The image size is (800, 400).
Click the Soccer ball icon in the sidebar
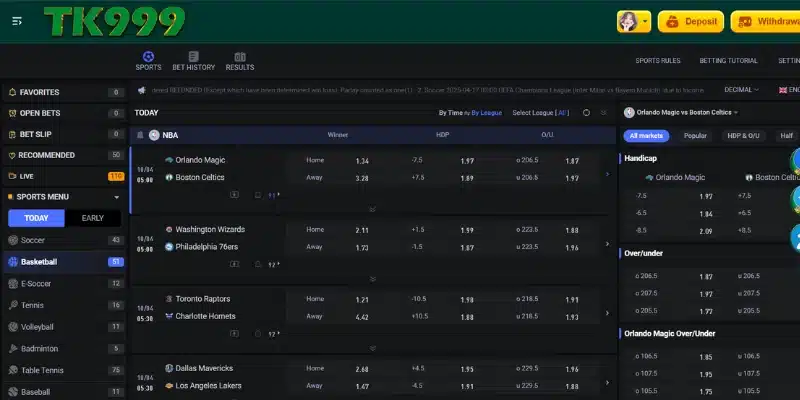click(x=13, y=240)
